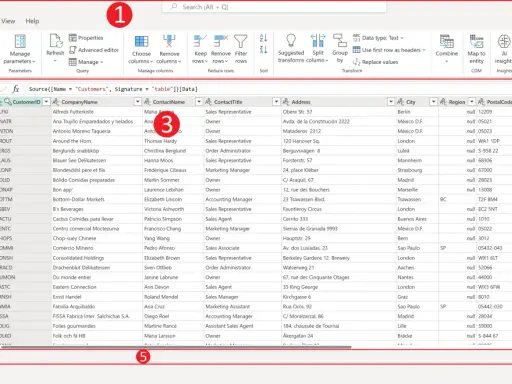The image size is (512, 384).
Task: Select the Filter rows funnel icon
Action: point(240,41)
